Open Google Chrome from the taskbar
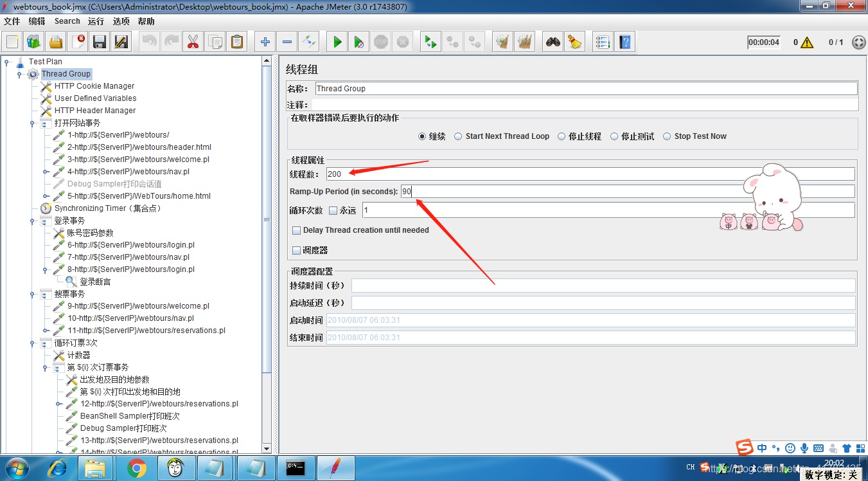The width and height of the screenshot is (868, 481). (136, 469)
